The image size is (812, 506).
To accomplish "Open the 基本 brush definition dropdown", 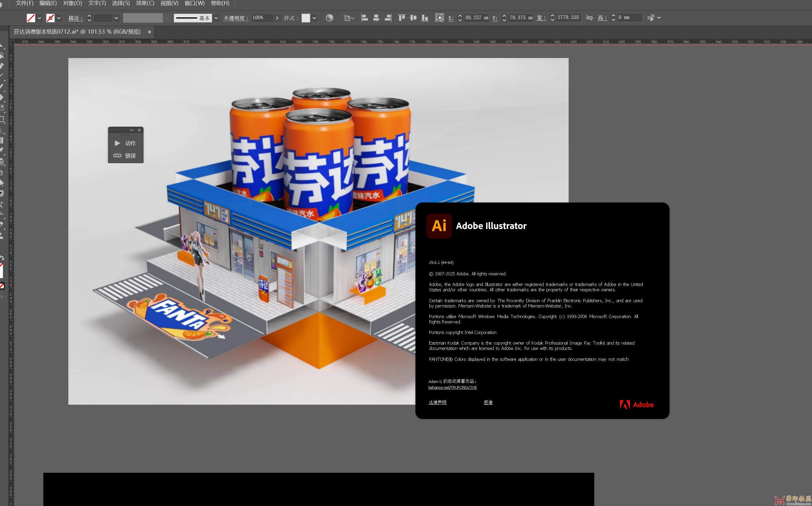I will click(x=216, y=18).
